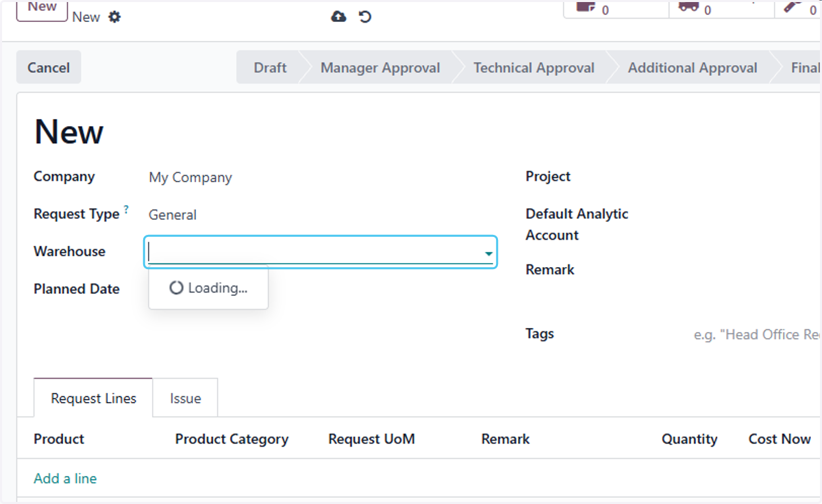Viewport: 822px width, 504px height.
Task: Click the Request Type help question mark
Action: [126, 210]
